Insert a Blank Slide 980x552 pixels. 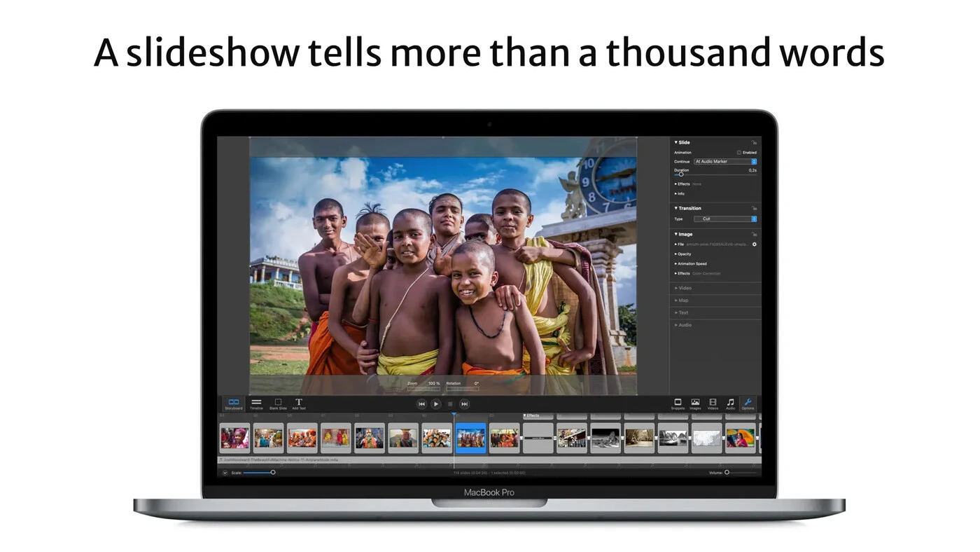[x=278, y=404]
